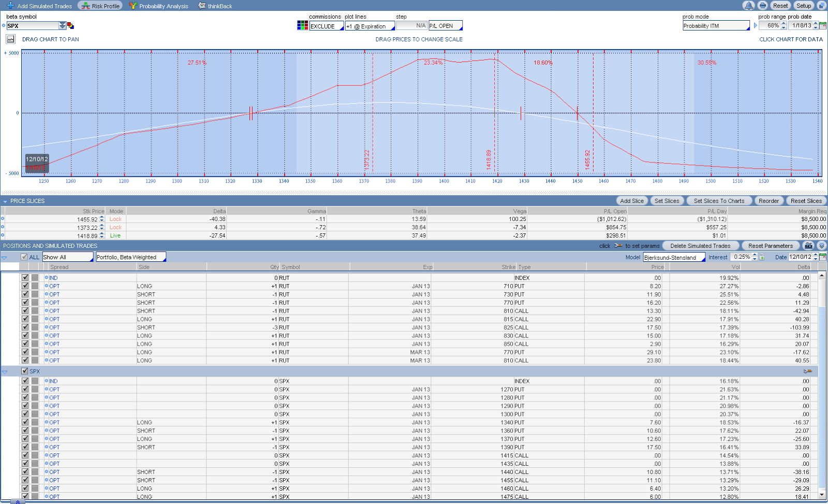This screenshot has height=504, width=828.
Task: Uncheck the RUT IND row checkbox
Action: [x=25, y=277]
